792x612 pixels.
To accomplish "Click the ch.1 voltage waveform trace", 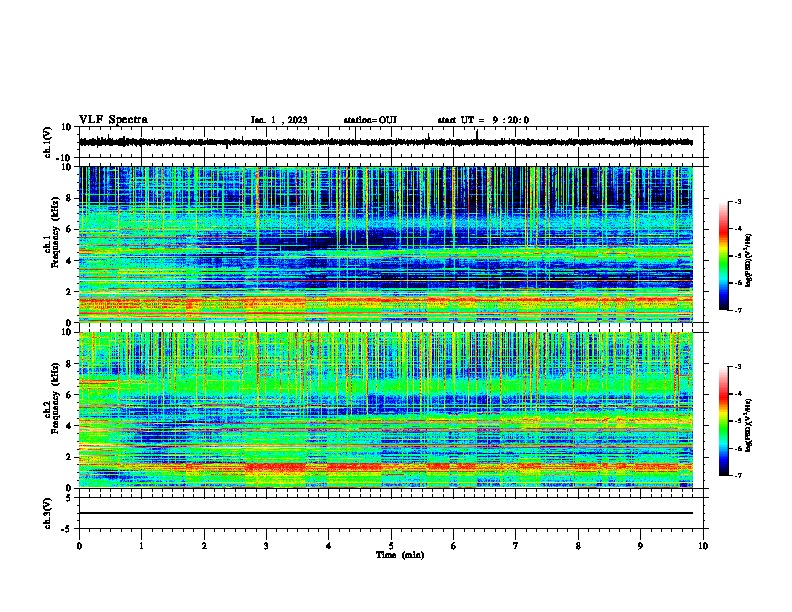I will coord(386,142).
